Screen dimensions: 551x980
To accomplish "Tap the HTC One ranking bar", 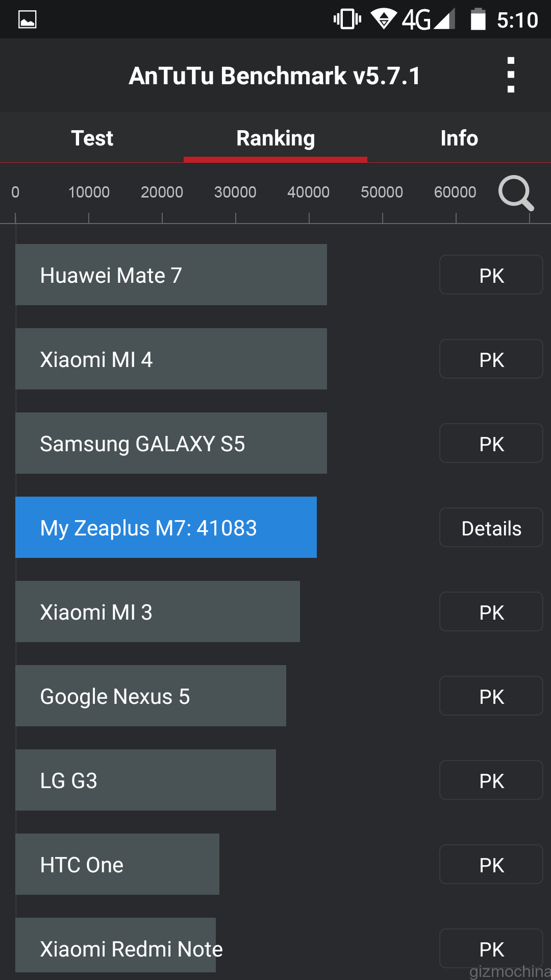I will pyautogui.click(x=117, y=865).
